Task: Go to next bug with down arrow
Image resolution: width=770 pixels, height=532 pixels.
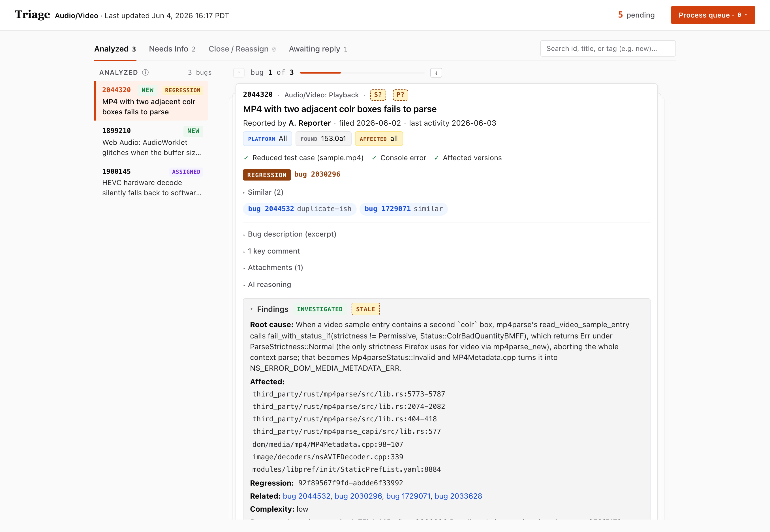Action: point(436,73)
